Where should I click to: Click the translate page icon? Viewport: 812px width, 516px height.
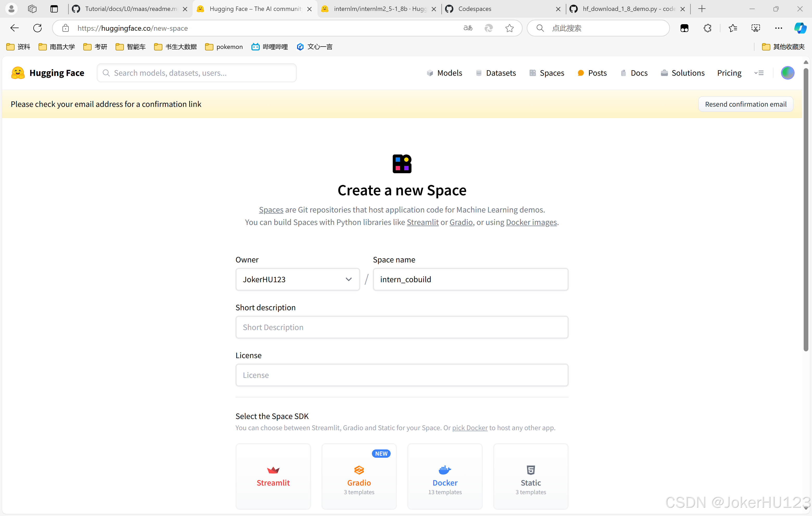[x=468, y=28]
